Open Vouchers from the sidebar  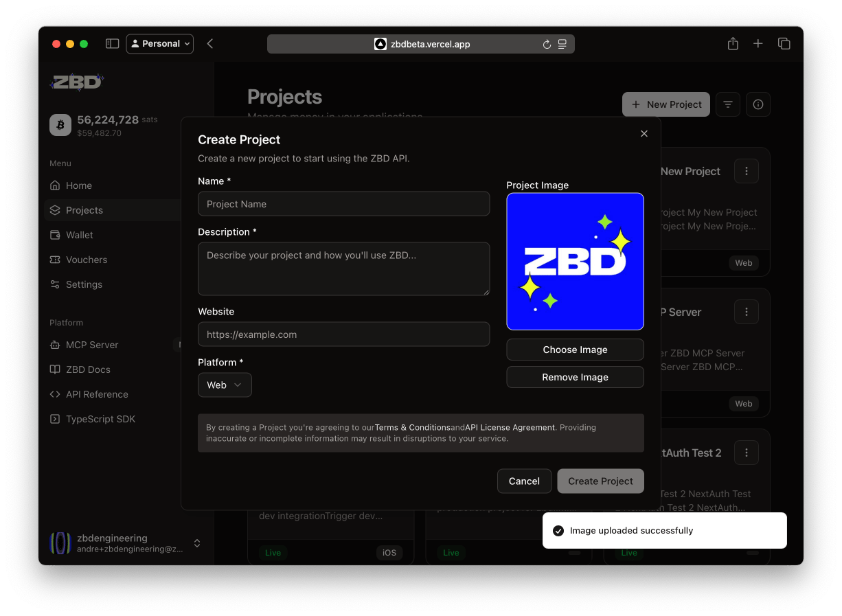(x=114, y=260)
